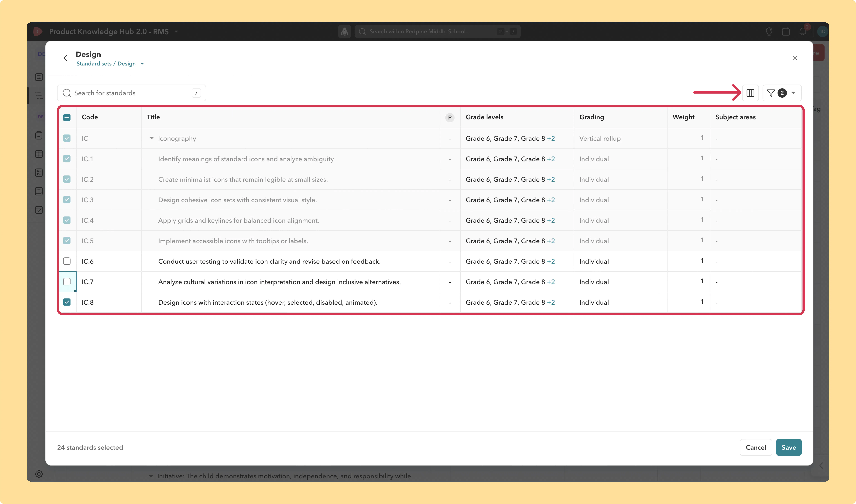The height and width of the screenshot is (504, 856).
Task: Uncheck the IC.4 row checkbox
Action: pyautogui.click(x=67, y=220)
